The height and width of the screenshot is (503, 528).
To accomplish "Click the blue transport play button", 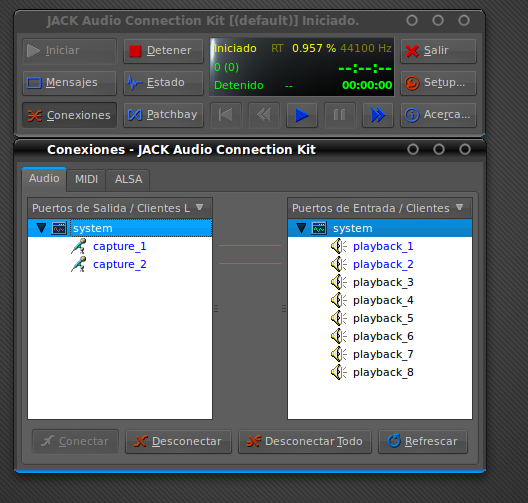I will coord(302,115).
